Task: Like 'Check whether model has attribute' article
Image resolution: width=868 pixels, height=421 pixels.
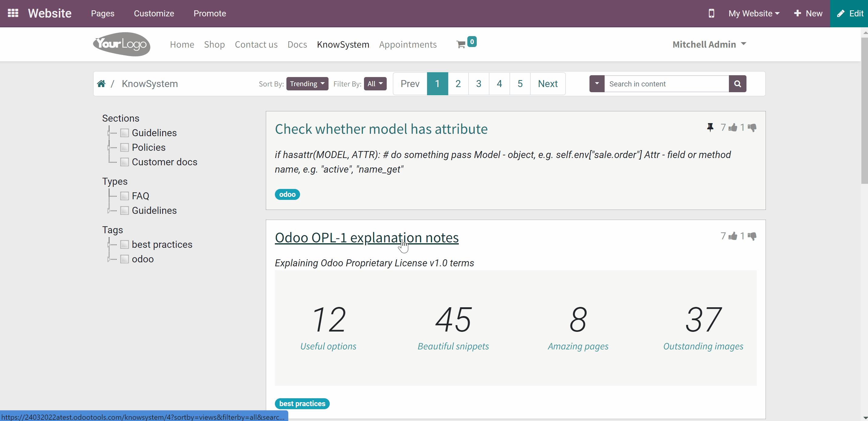Action: pos(733,127)
